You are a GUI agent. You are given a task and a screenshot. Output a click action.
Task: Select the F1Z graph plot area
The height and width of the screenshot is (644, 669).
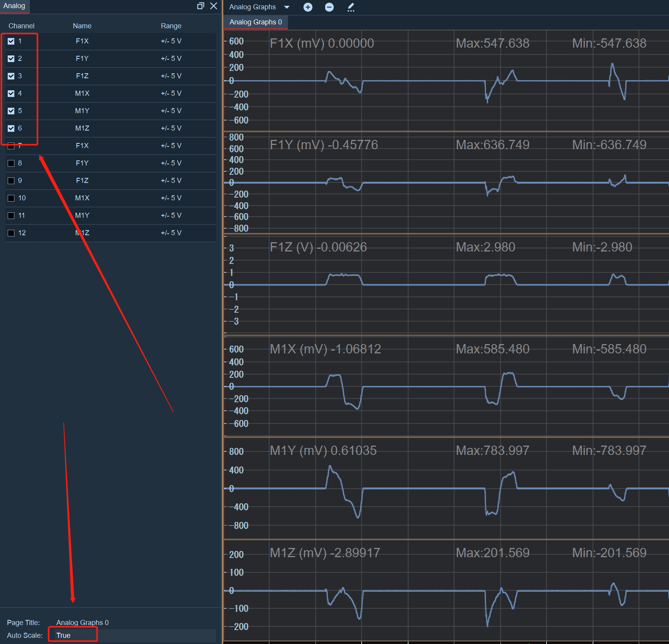(x=447, y=285)
